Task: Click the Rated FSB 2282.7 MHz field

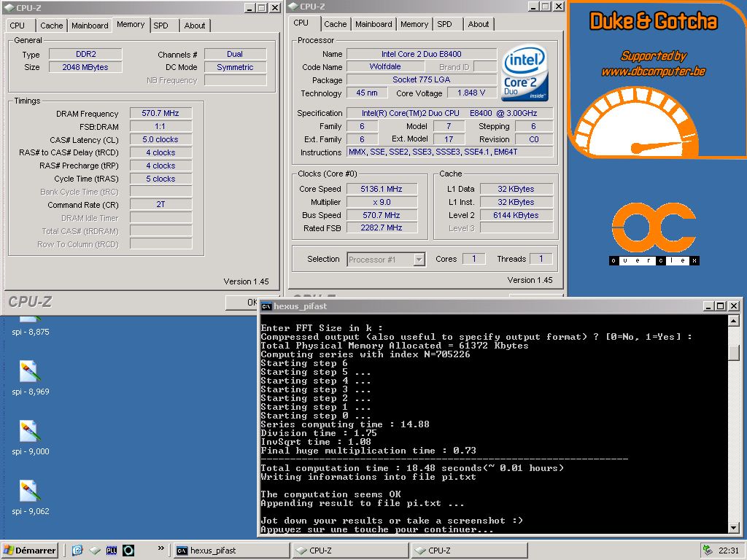Action: click(x=382, y=228)
